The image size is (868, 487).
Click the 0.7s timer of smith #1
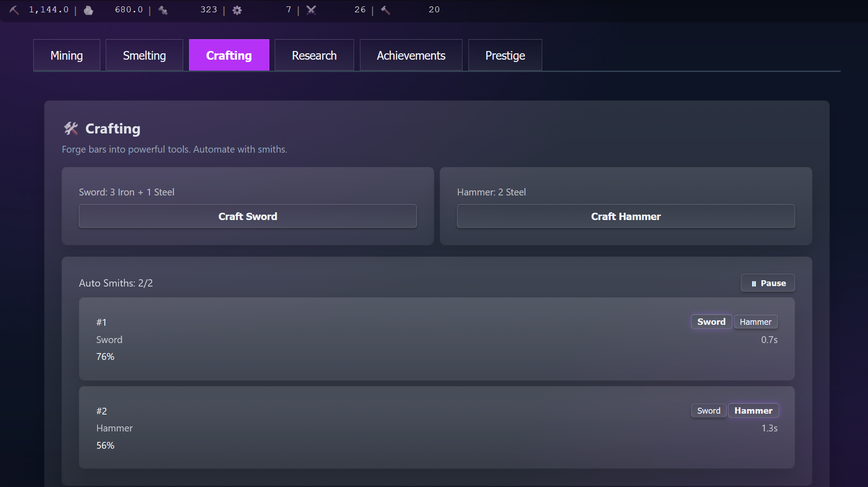tap(769, 340)
